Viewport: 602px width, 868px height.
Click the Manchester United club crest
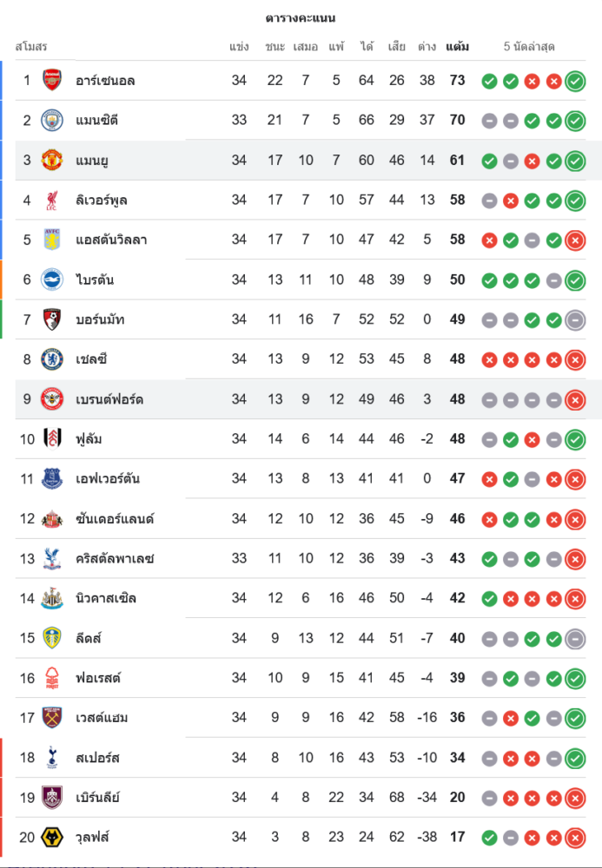click(x=52, y=161)
